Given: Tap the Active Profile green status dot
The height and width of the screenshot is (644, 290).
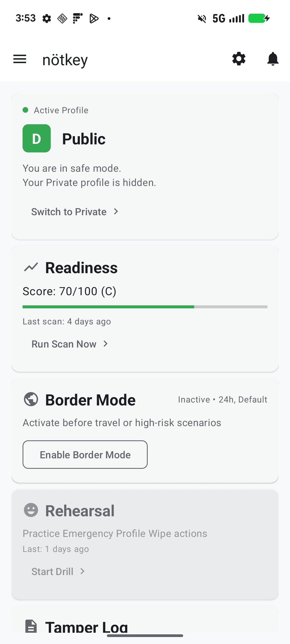Looking at the screenshot, I should 26,110.
